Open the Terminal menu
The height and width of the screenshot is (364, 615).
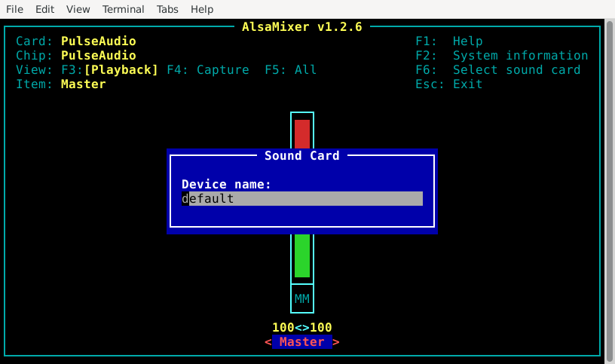123,9
